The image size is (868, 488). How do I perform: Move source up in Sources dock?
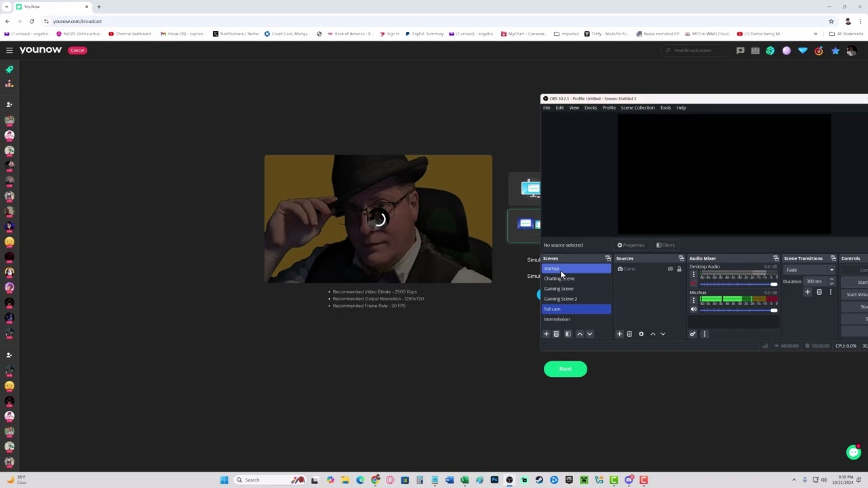point(653,333)
